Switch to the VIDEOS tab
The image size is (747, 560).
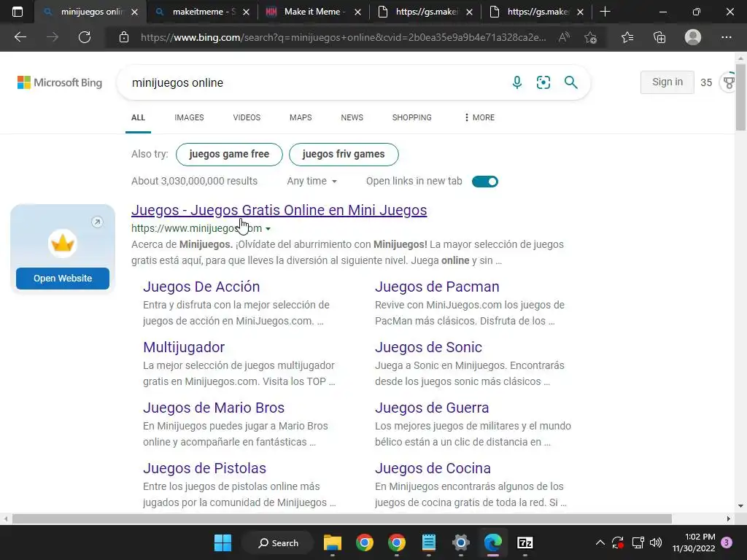click(x=247, y=117)
